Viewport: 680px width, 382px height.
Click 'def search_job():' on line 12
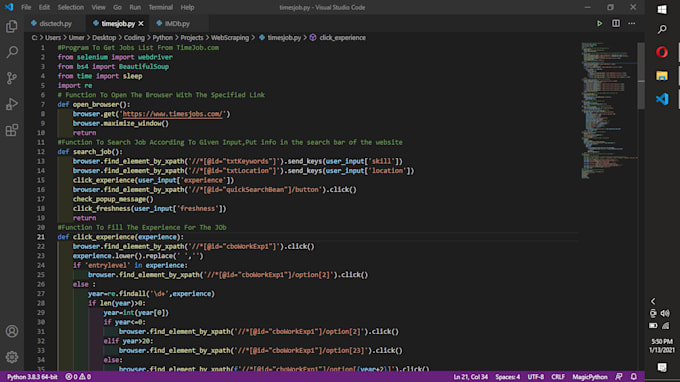click(90, 152)
